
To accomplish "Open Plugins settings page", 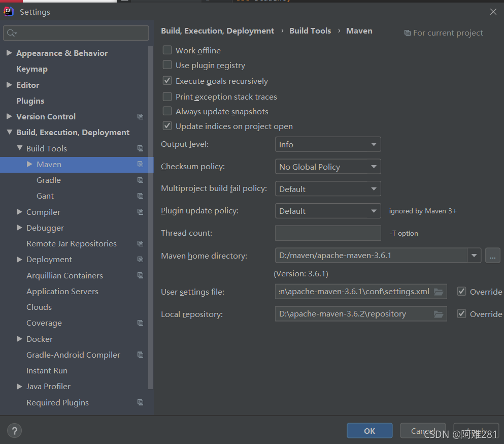I will [x=30, y=101].
